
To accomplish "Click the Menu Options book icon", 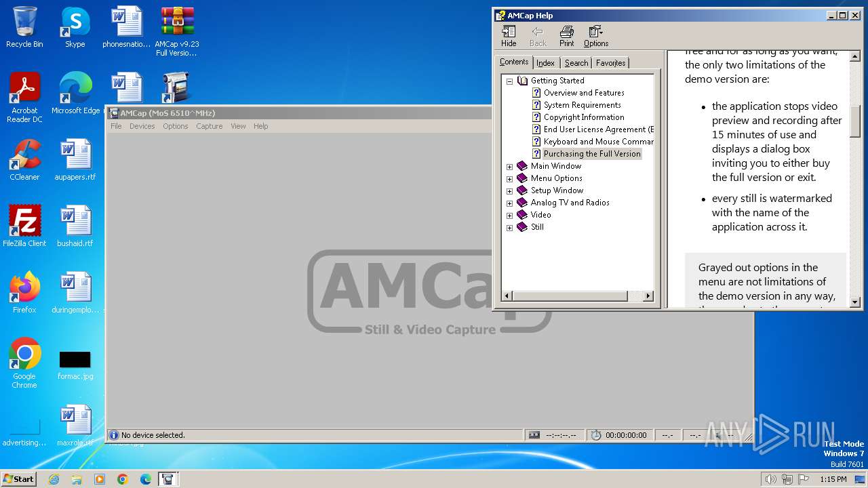I will coord(521,178).
